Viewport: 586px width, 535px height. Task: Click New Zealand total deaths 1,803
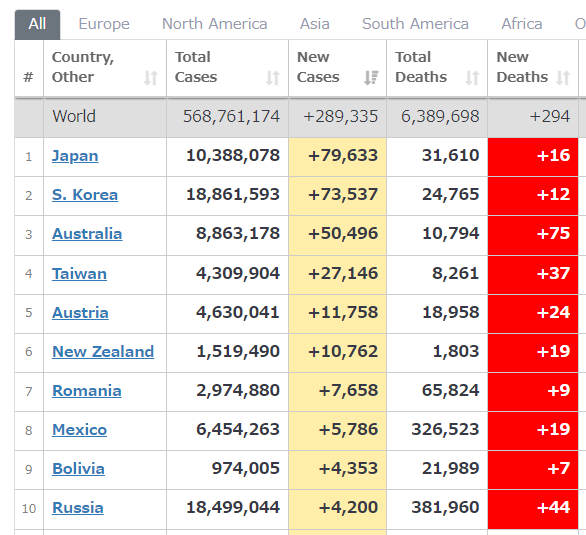[456, 351]
